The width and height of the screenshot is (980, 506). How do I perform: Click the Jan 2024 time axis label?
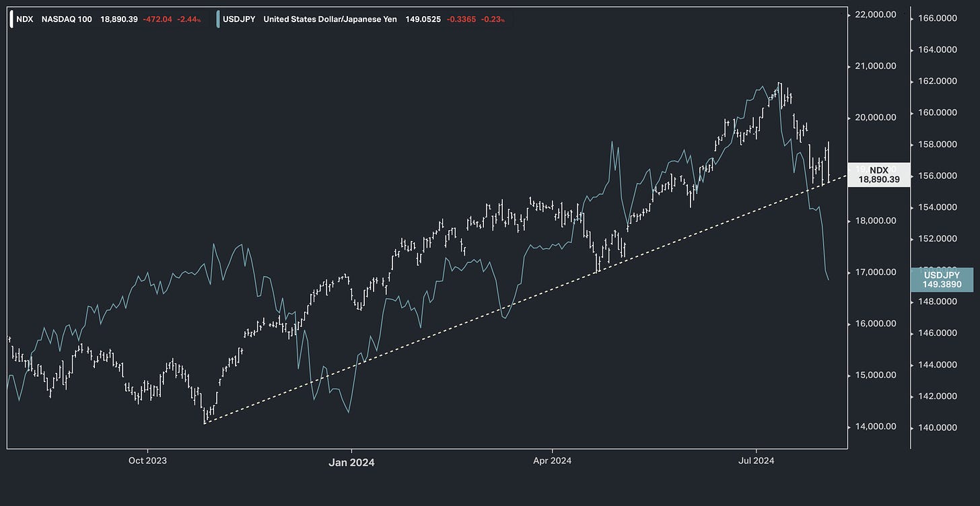coord(351,462)
